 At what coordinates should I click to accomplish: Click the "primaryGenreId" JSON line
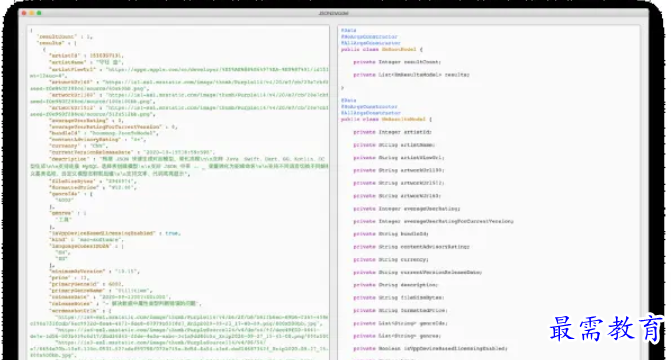(87, 284)
